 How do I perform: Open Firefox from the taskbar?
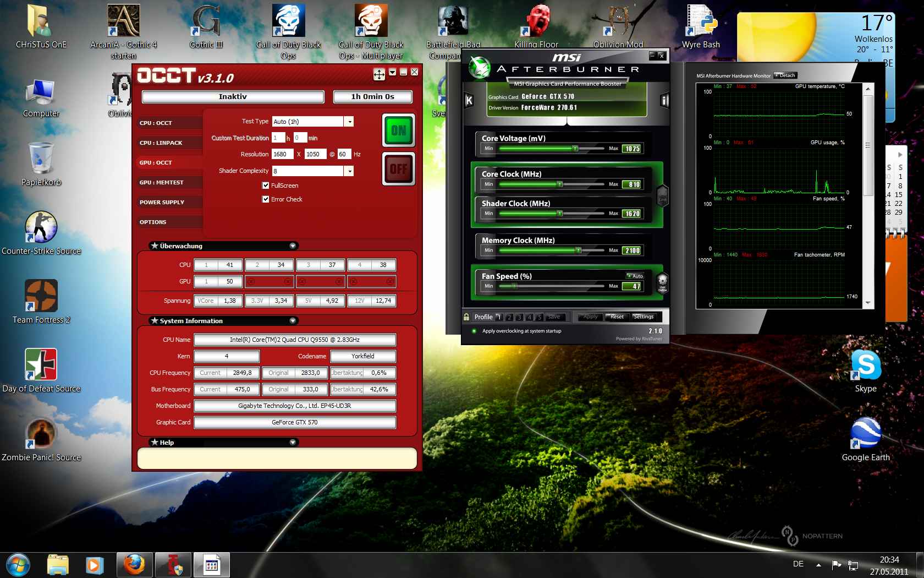(x=134, y=565)
